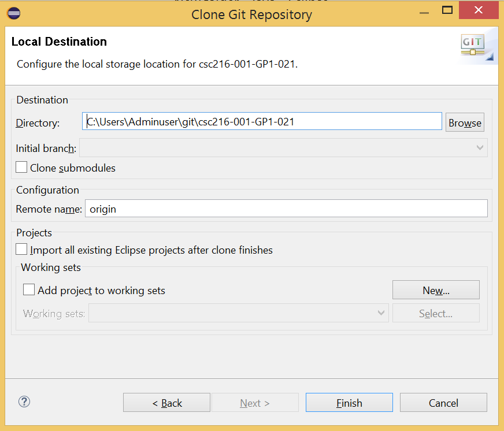Image resolution: width=504 pixels, height=431 pixels.
Task: Enable Add project to working sets
Action: (29, 289)
